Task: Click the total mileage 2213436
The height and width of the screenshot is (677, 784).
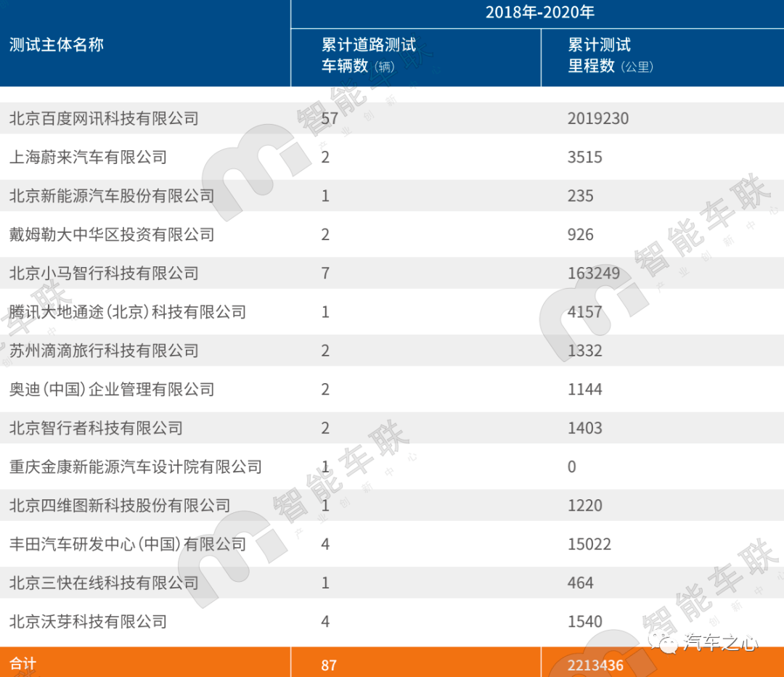Action: (x=595, y=665)
